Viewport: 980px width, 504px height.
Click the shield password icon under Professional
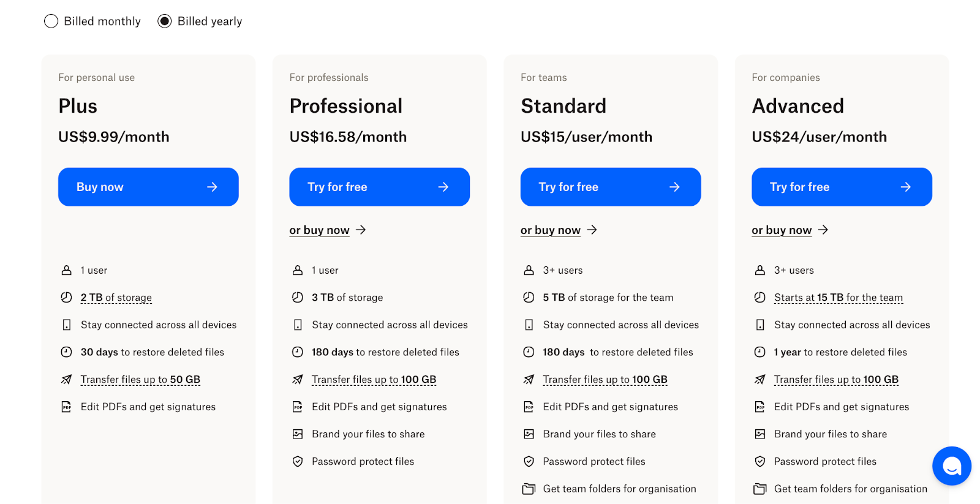[298, 462]
